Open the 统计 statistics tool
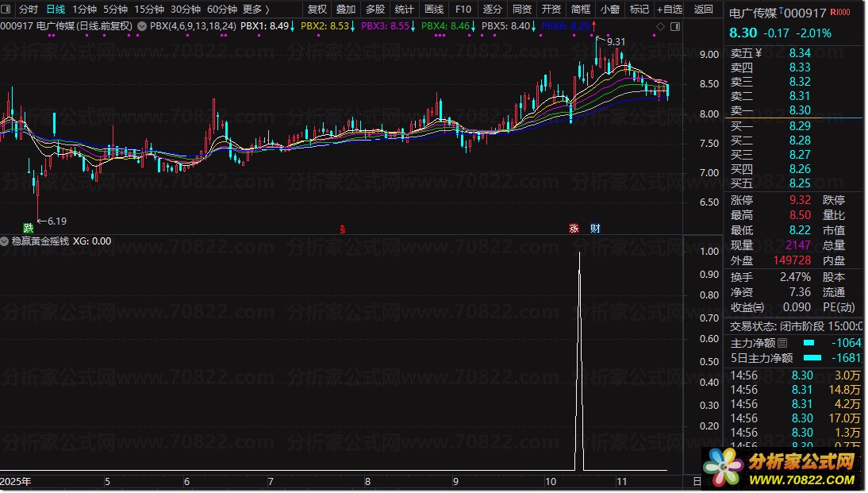Viewport: 868px width, 493px height. [x=404, y=10]
